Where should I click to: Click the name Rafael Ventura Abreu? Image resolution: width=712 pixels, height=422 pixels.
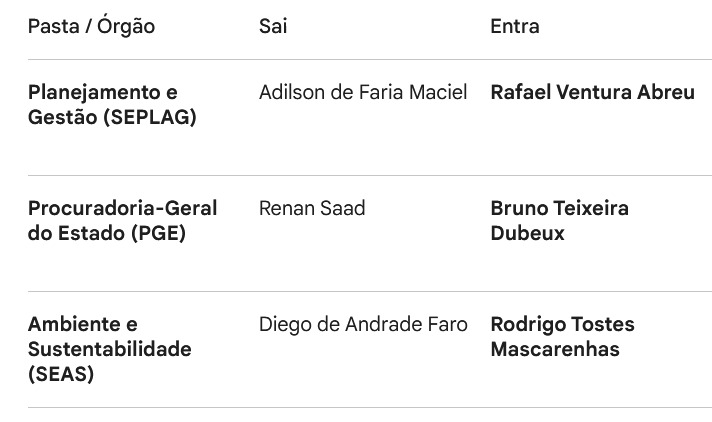tap(592, 93)
